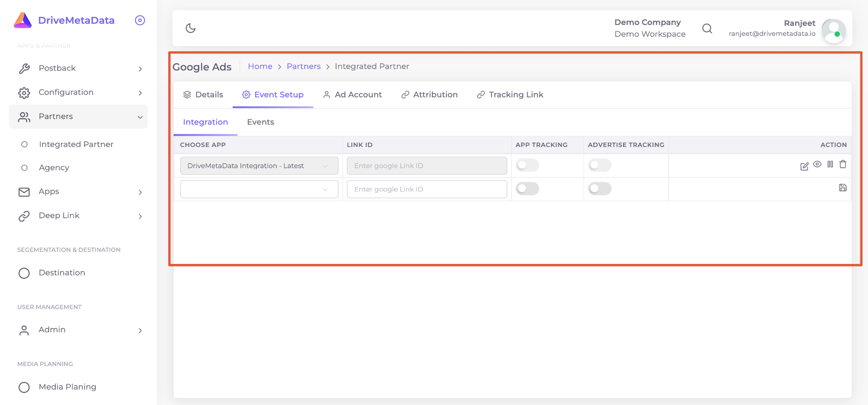This screenshot has width=868, height=405.
Task: Enable Advertise Tracking in the empty row
Action: pos(600,189)
